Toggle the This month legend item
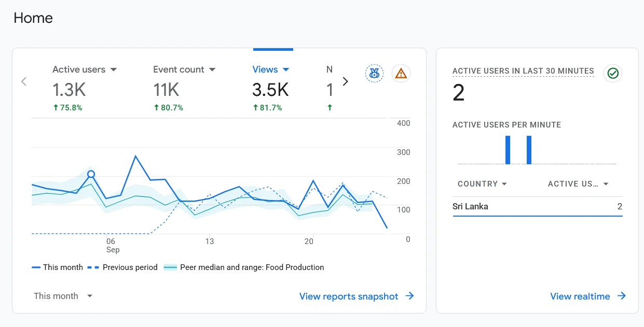The width and height of the screenshot is (644, 327). click(57, 267)
